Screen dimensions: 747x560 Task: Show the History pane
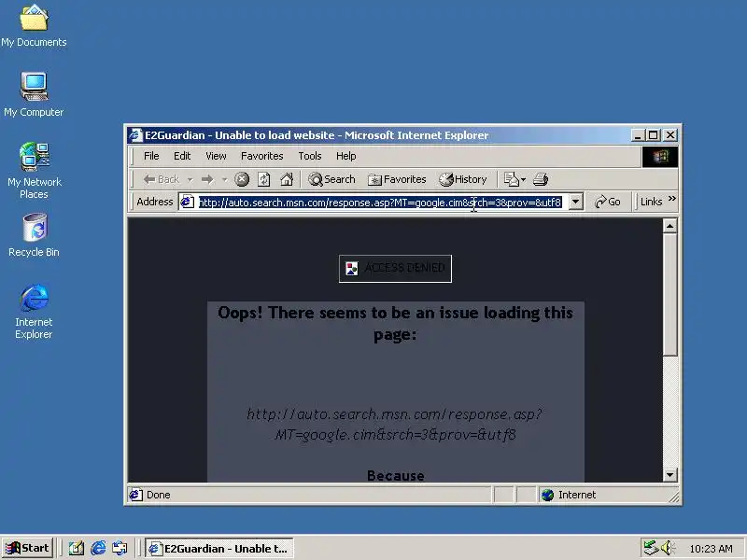(x=463, y=179)
